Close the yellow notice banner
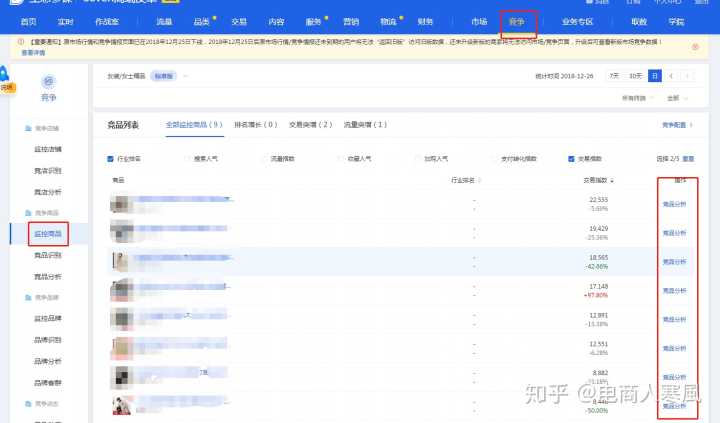 click(x=695, y=47)
